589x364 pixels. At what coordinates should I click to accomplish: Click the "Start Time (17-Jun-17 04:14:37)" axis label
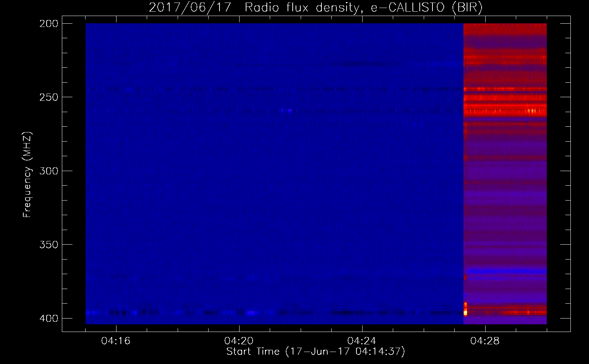[316, 352]
